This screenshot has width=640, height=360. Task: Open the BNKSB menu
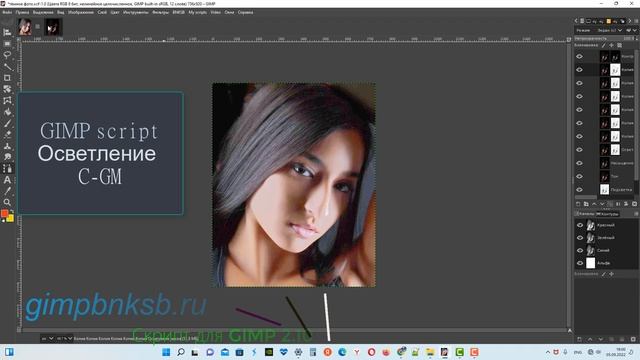point(178,12)
